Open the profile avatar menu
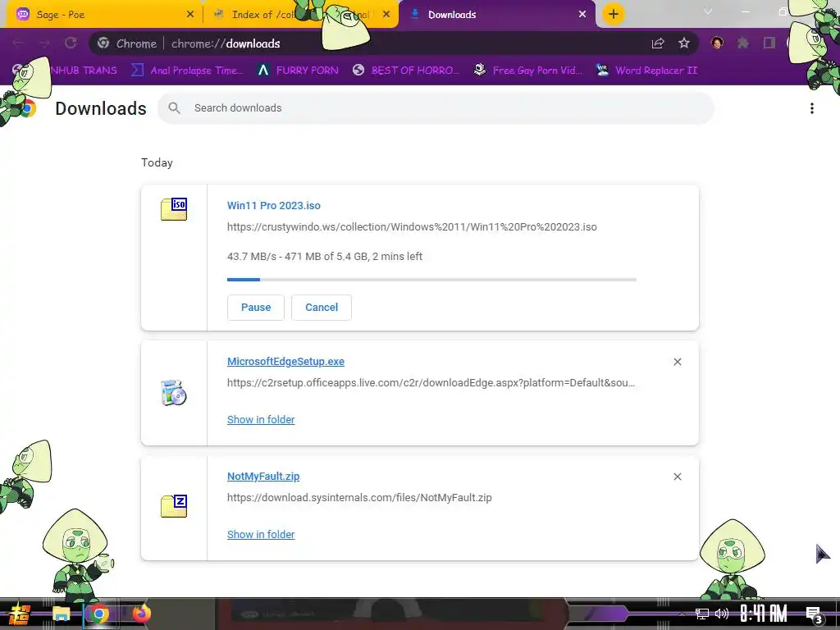Image resolution: width=840 pixels, height=630 pixels. (x=717, y=43)
